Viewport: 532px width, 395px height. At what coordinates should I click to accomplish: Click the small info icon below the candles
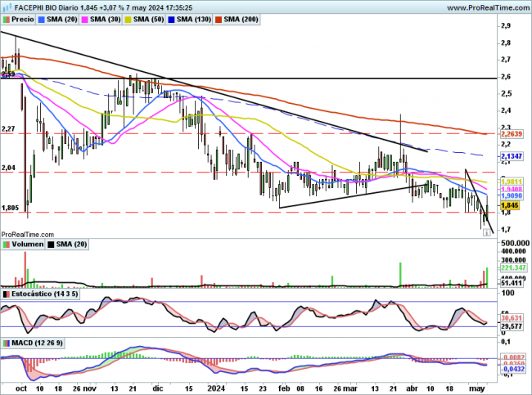point(486,232)
